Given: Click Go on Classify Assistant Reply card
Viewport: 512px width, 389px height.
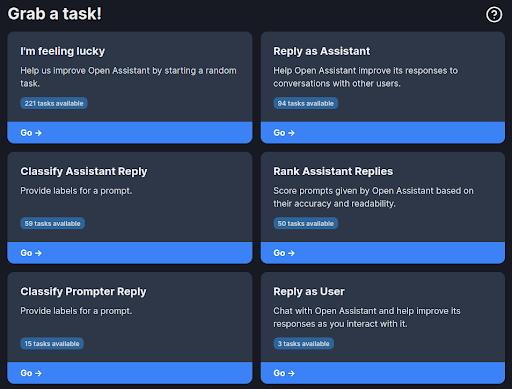Looking at the screenshot, I should pyautogui.click(x=130, y=253).
